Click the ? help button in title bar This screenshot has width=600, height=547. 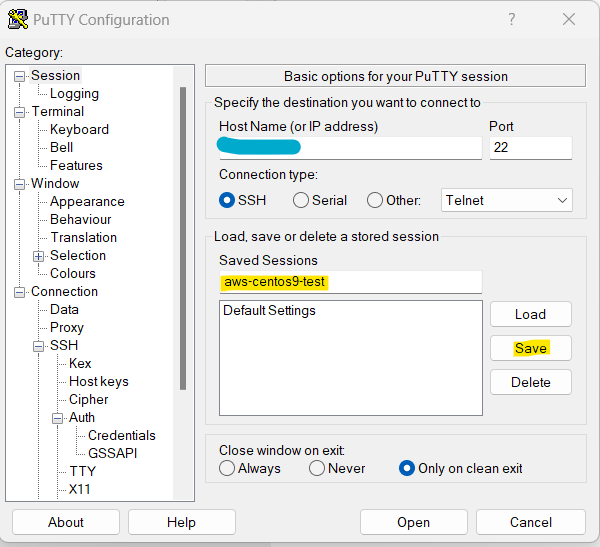click(x=512, y=19)
